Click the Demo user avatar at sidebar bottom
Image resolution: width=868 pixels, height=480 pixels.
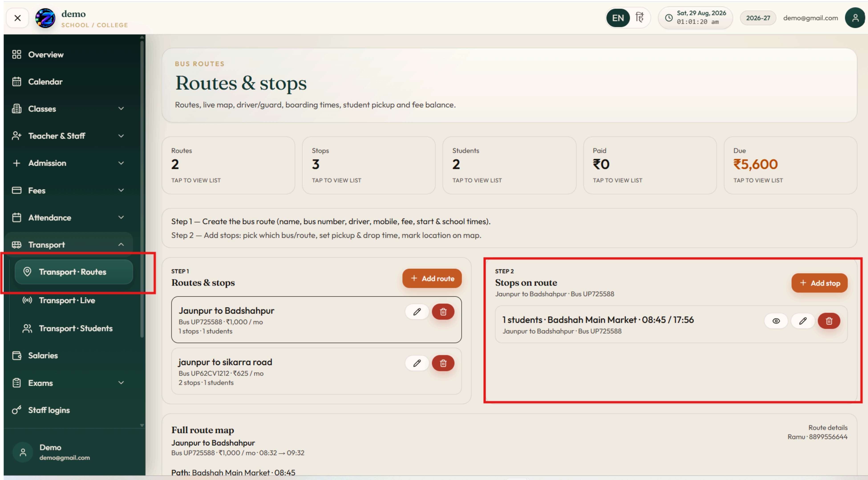pos(23,452)
